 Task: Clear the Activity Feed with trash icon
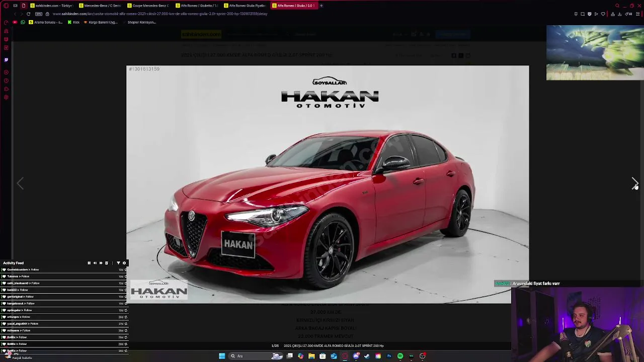coord(106,263)
